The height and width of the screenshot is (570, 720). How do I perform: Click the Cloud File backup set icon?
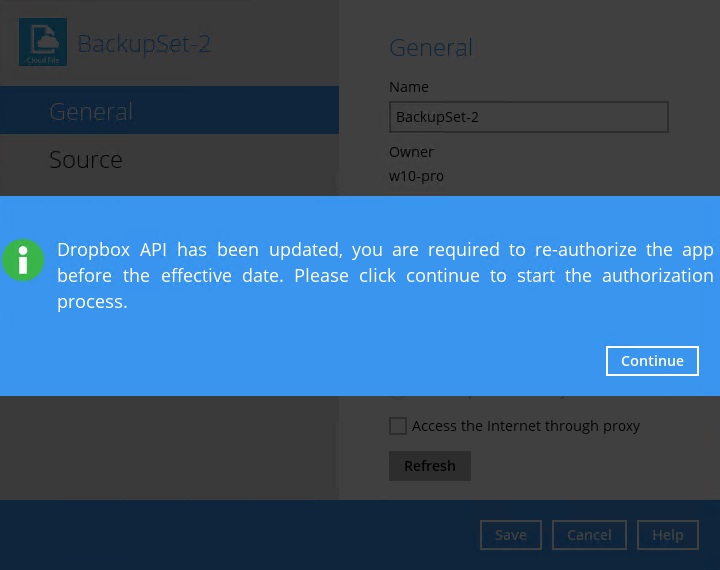coord(43,42)
